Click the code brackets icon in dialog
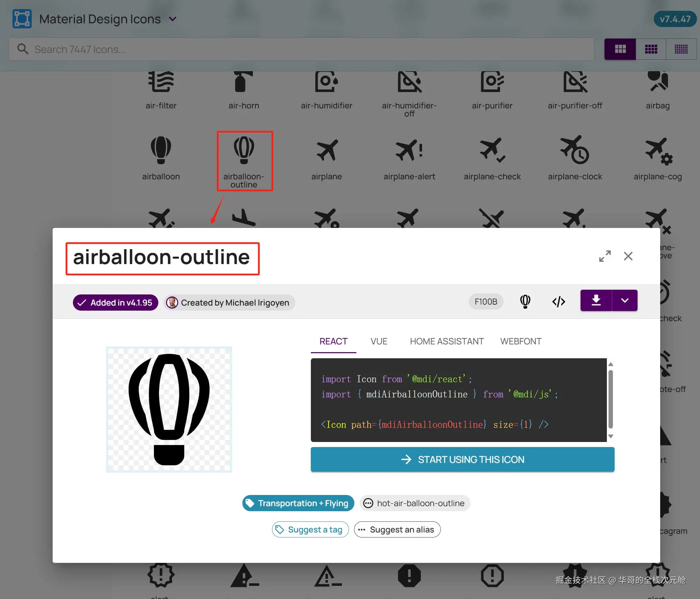 (559, 301)
